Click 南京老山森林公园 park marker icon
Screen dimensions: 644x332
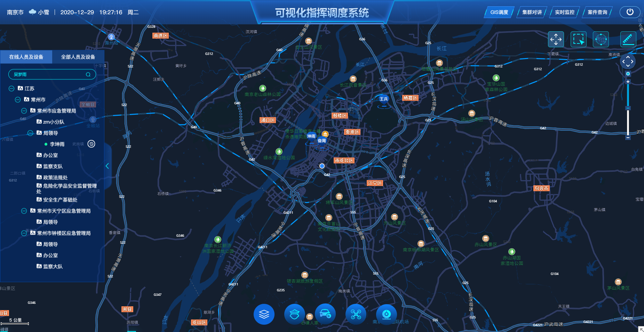coord(263,88)
